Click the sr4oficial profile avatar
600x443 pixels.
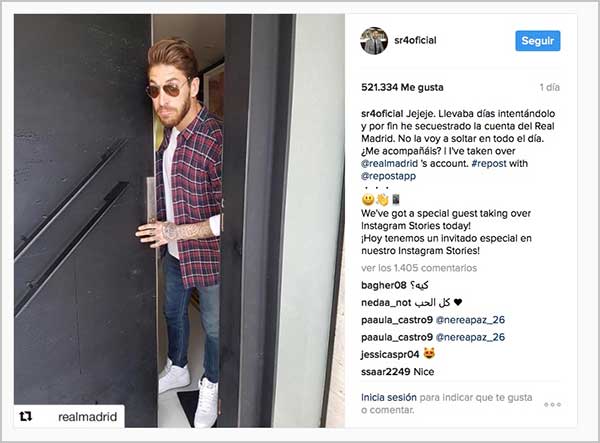coord(374,41)
